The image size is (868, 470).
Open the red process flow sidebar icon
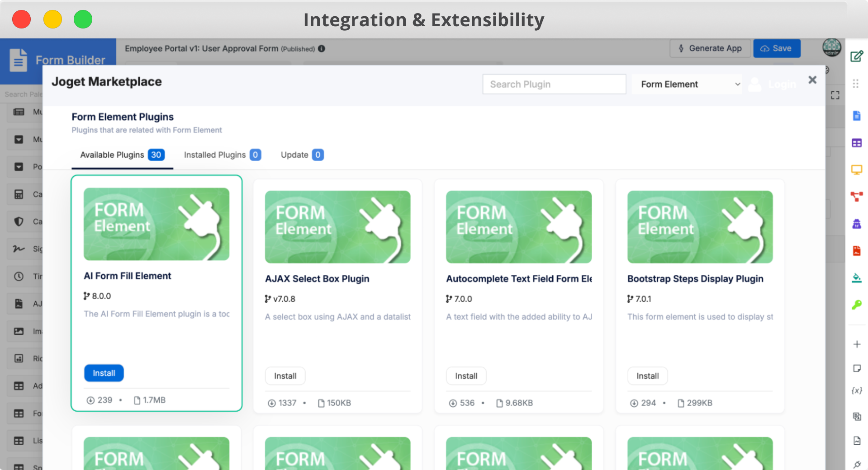pyautogui.click(x=856, y=197)
